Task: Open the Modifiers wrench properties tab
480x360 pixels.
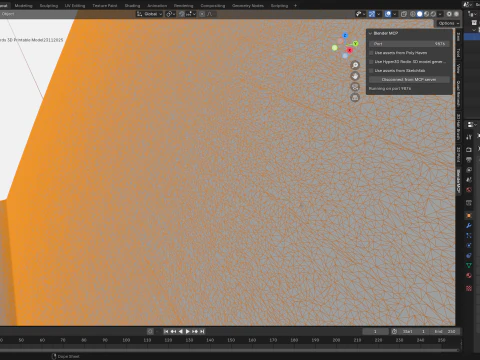Action: click(469, 226)
